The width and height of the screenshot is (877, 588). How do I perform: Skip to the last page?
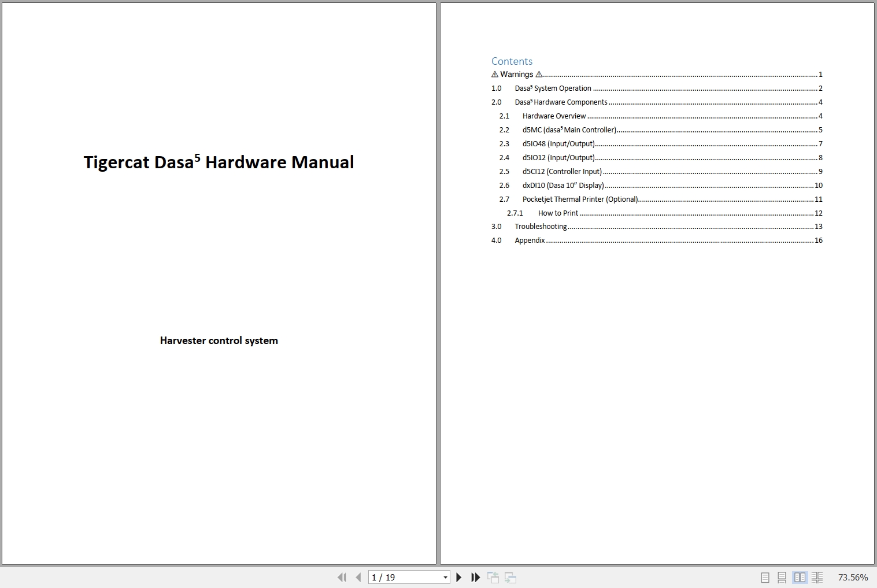[475, 577]
